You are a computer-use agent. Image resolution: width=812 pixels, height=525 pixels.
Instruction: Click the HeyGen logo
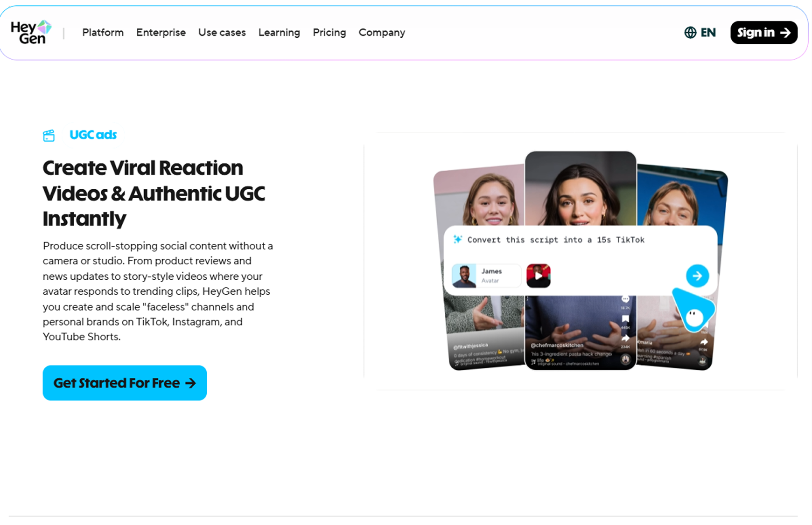31,32
